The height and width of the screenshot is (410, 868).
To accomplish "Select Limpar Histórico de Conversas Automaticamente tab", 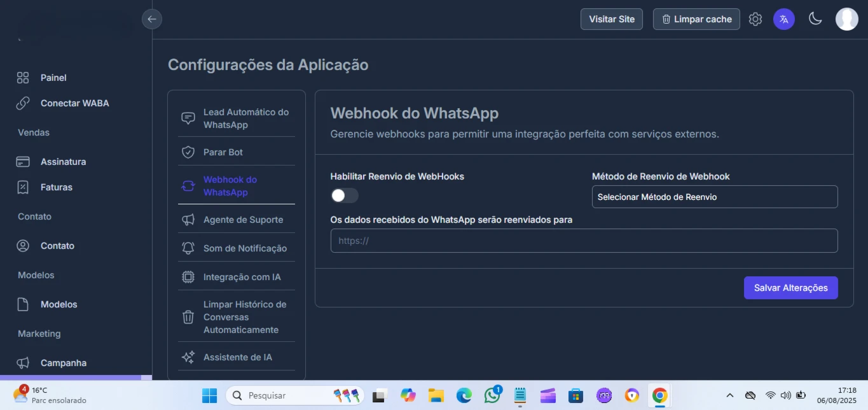I will click(x=237, y=317).
